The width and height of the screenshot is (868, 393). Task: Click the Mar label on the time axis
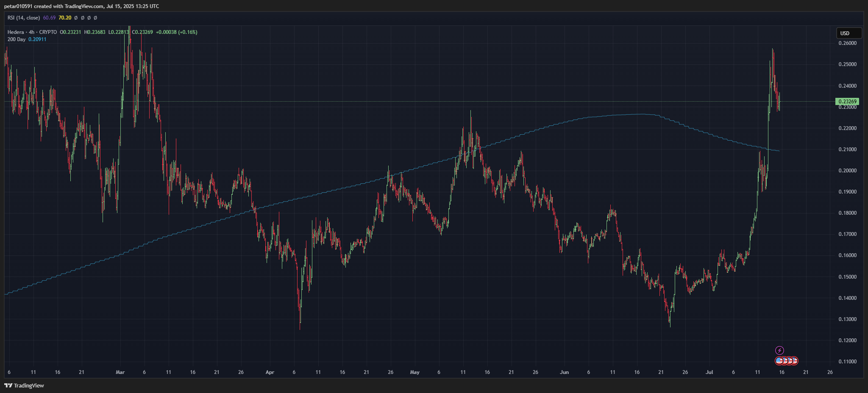click(x=120, y=372)
